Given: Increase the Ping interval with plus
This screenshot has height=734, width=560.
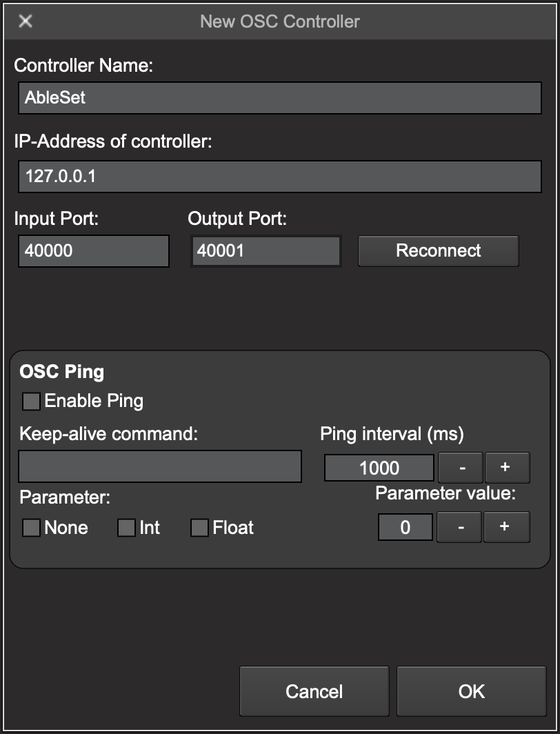Looking at the screenshot, I should pyautogui.click(x=507, y=468).
